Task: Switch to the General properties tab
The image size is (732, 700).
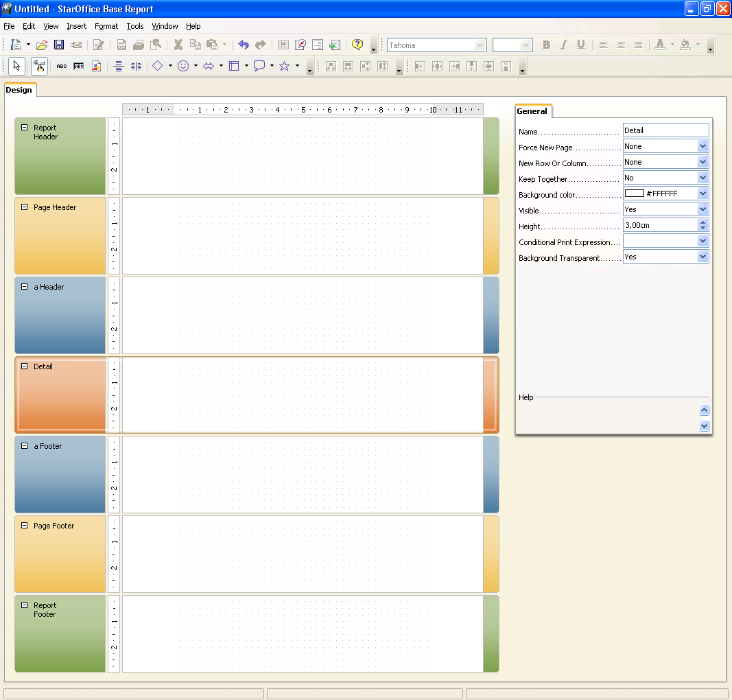Action: point(532,111)
